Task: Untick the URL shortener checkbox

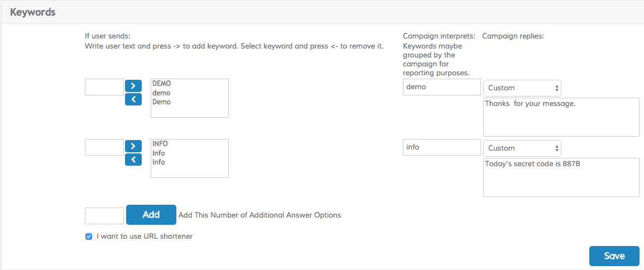Action: [x=89, y=237]
